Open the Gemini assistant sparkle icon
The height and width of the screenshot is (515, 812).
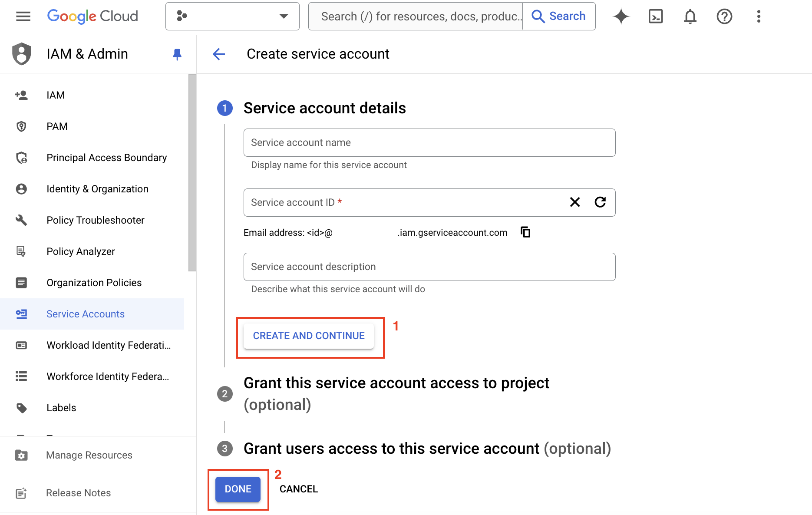click(x=621, y=16)
